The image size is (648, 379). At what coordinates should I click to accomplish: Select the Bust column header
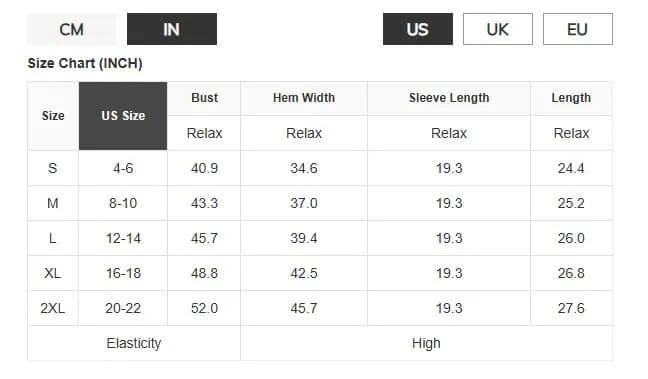coord(204,98)
